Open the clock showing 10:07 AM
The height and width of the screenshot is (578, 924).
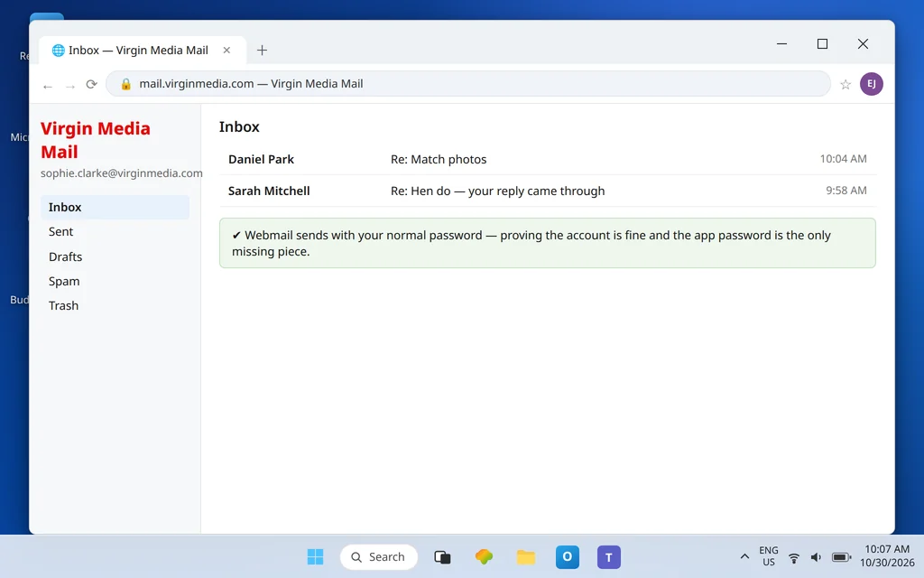coord(887,556)
